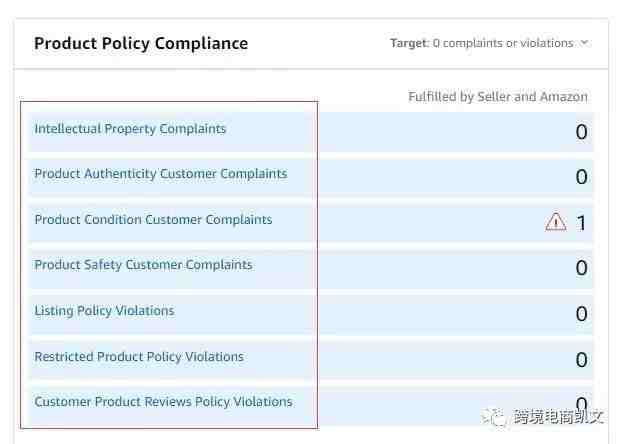Click the Product Policy Compliance heading
Viewport: 623px width, 444px height.
141,44
